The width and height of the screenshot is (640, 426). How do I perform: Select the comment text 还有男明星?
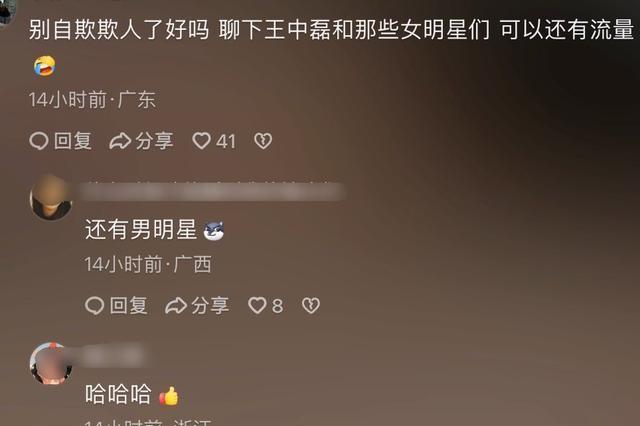(141, 230)
